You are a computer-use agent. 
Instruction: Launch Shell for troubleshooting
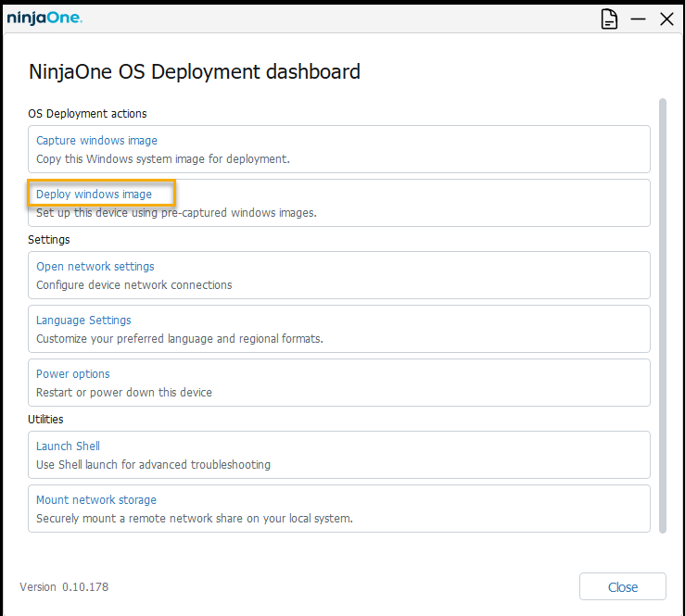pos(68,446)
